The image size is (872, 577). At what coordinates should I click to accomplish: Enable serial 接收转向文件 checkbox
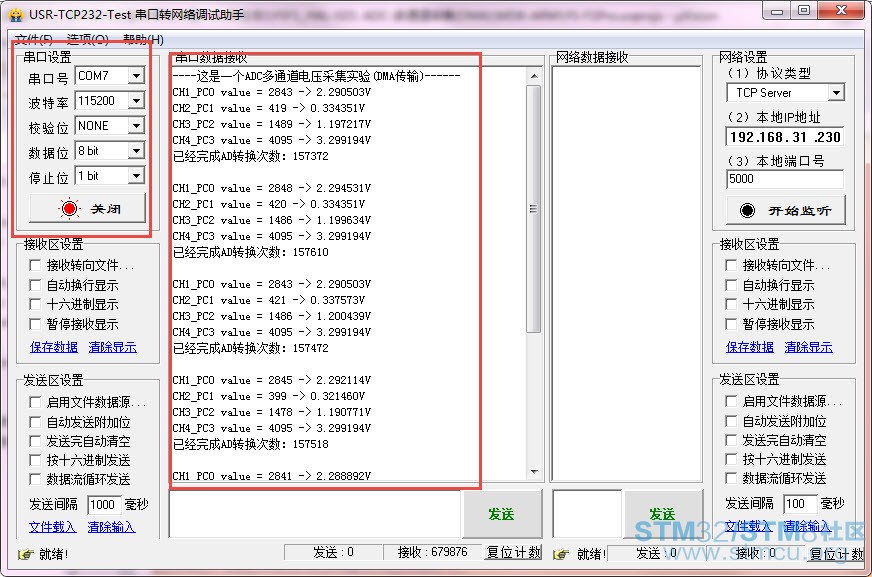click(x=35, y=265)
